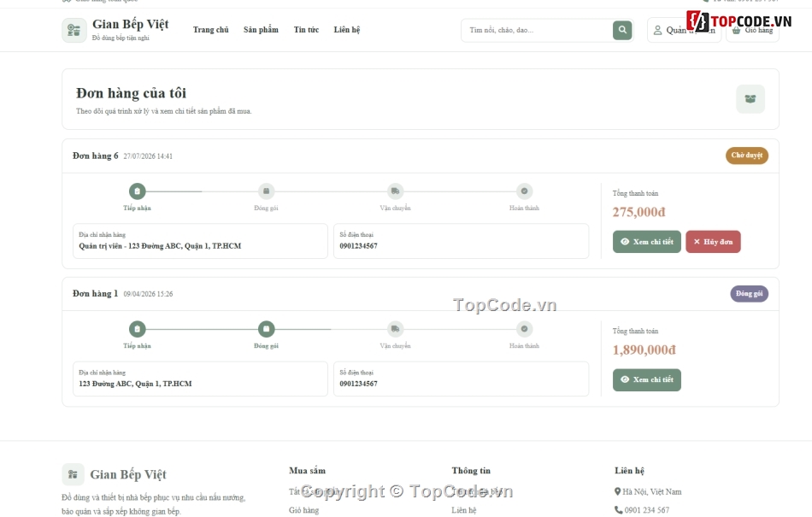This screenshot has width=812, height=517.
Task: Click the Hoàn thành check icon of Đơn hàng 1
Action: click(524, 329)
